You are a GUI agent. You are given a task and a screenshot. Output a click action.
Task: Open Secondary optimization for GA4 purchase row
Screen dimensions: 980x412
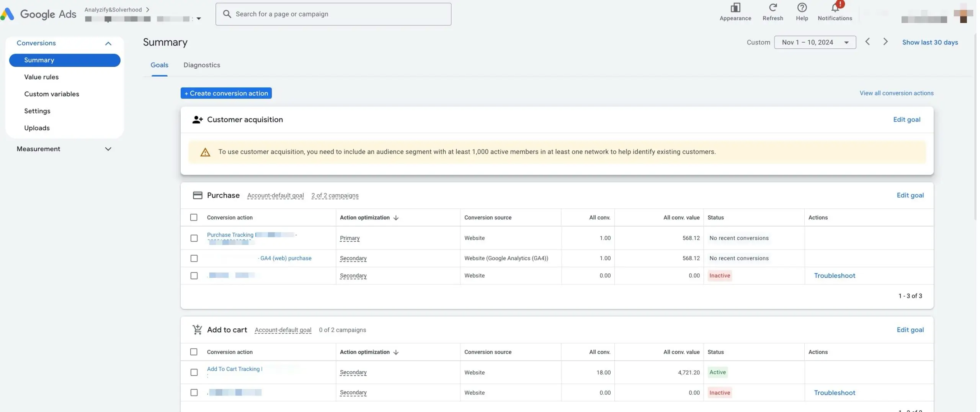point(353,258)
